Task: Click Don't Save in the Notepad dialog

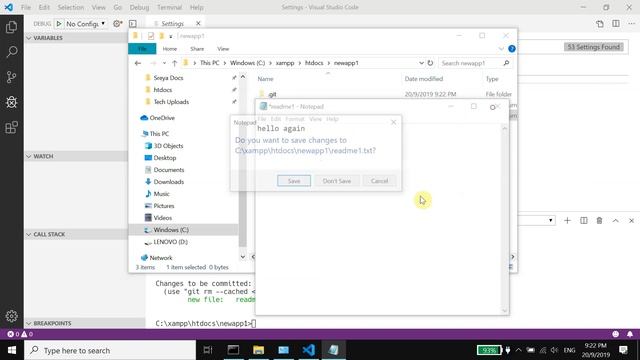Action: coord(337,181)
